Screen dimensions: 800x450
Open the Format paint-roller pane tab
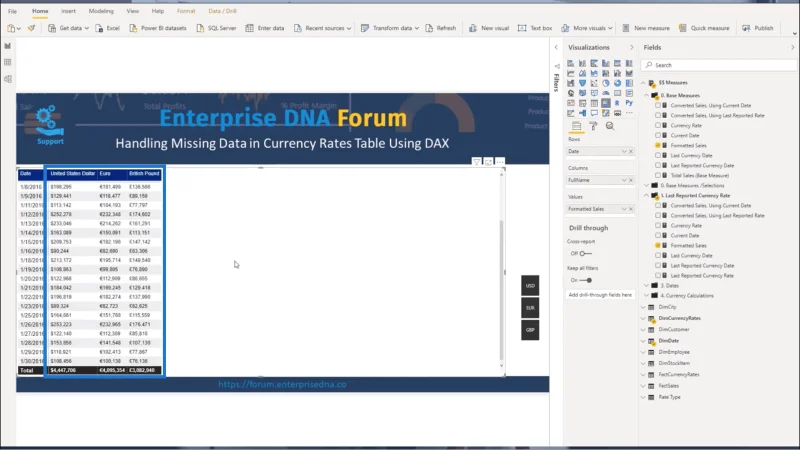[593, 126]
